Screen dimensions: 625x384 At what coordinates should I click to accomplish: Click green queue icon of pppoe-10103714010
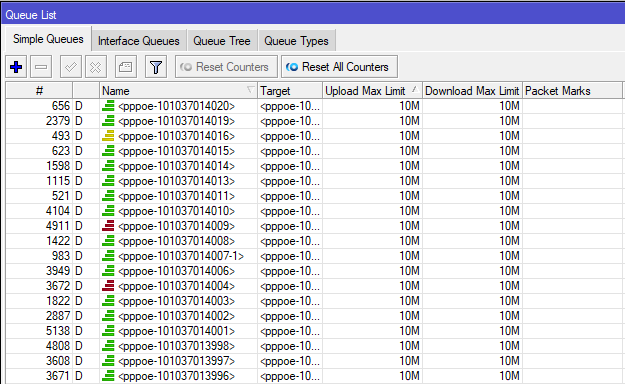[108, 211]
